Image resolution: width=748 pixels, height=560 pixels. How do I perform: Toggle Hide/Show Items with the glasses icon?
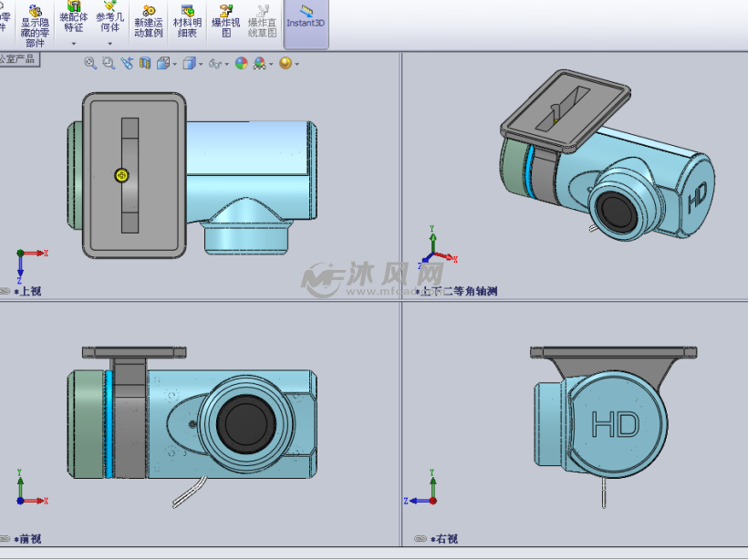coord(215,62)
